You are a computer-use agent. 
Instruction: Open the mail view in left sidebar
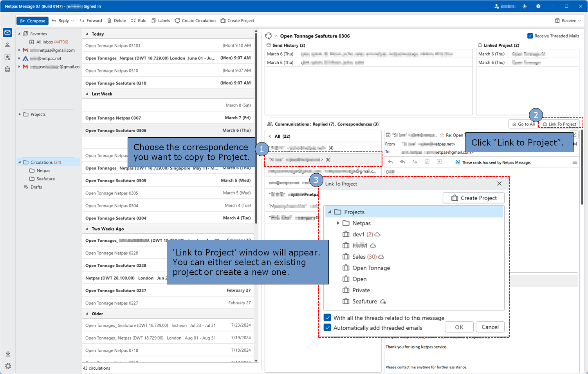pyautogui.click(x=7, y=32)
